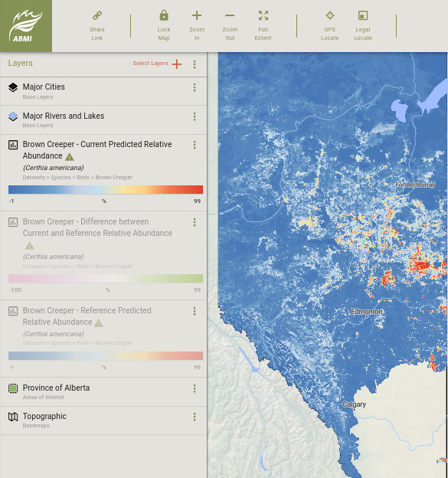The height and width of the screenshot is (478, 448).
Task: Enable the Difference between Current and Reference layer
Action: tap(13, 222)
